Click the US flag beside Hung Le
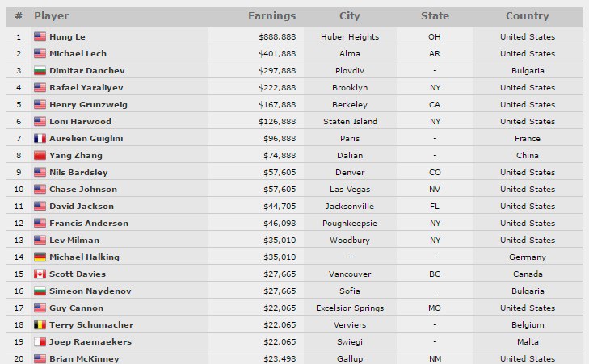The image size is (589, 364). coord(40,36)
